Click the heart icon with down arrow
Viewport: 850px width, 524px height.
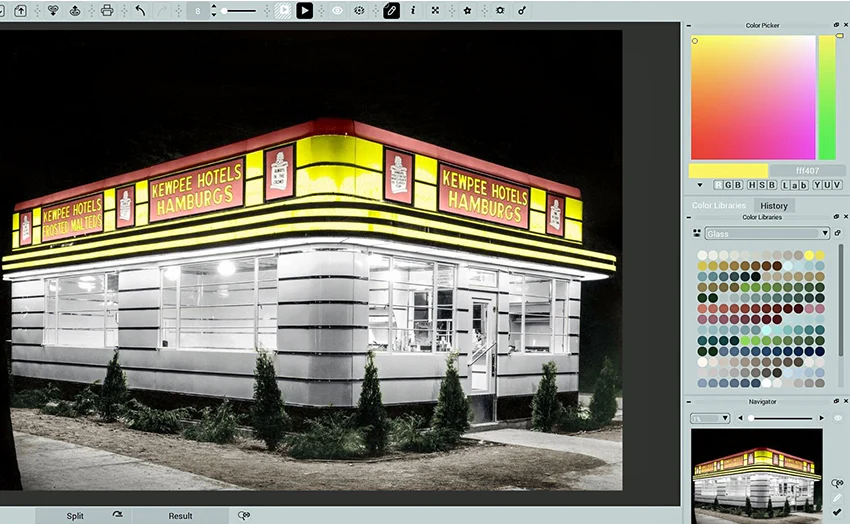(53, 10)
